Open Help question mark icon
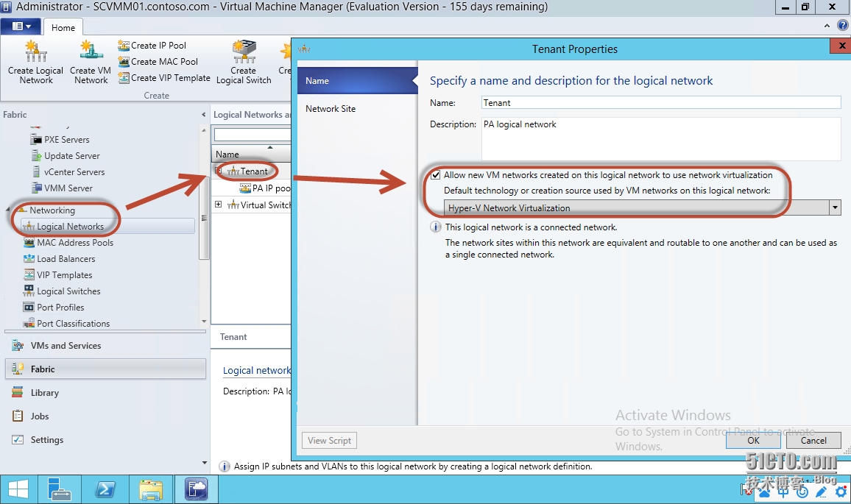The image size is (851, 504). (842, 26)
